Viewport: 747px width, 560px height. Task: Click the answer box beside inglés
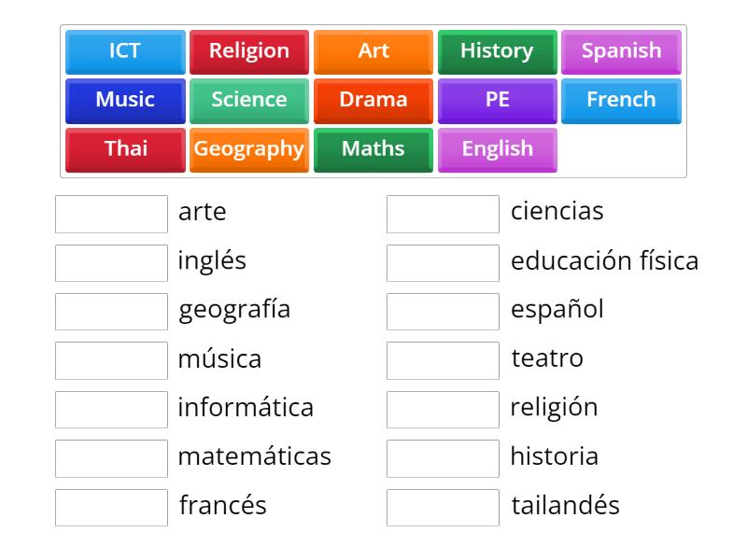111,262
